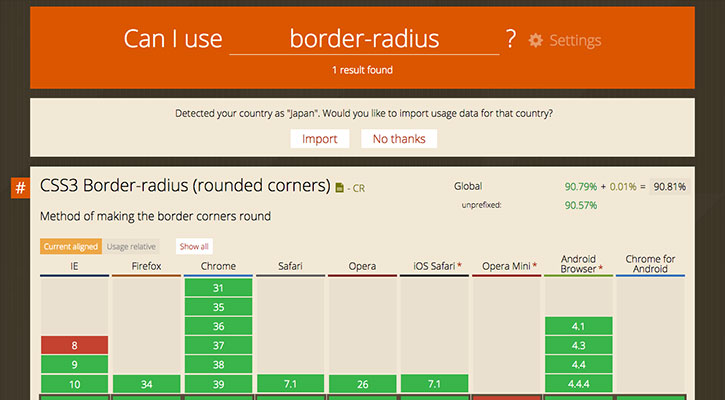Click the Chrome 37 cell
The width and height of the screenshot is (725, 400).
pyautogui.click(x=218, y=345)
